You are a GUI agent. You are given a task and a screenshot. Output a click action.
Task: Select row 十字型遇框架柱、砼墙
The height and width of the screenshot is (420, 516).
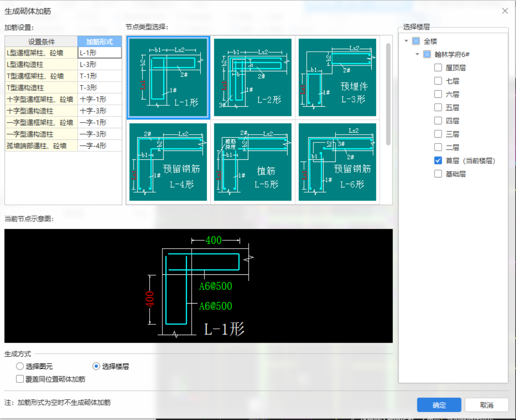pyautogui.click(x=41, y=99)
